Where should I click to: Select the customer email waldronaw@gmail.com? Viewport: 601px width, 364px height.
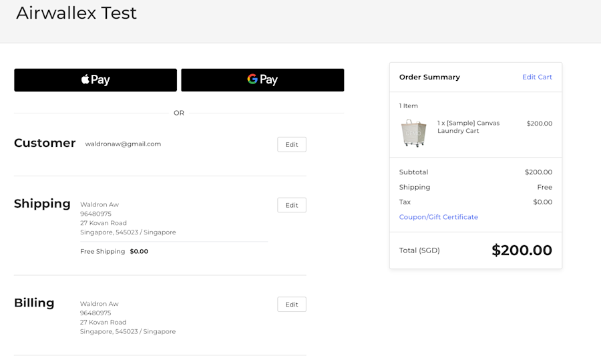[x=123, y=144]
